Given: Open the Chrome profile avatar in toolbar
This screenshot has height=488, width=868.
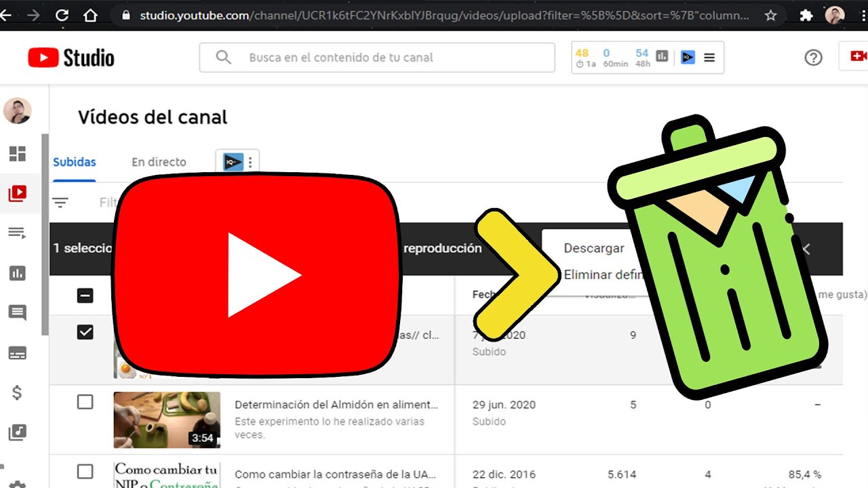Looking at the screenshot, I should [x=835, y=15].
